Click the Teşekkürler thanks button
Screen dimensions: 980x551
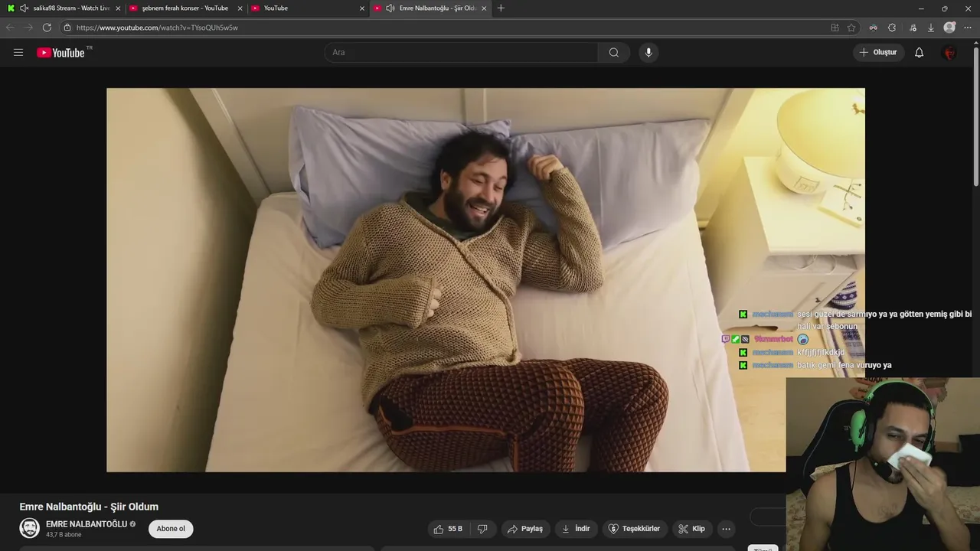tap(634, 529)
